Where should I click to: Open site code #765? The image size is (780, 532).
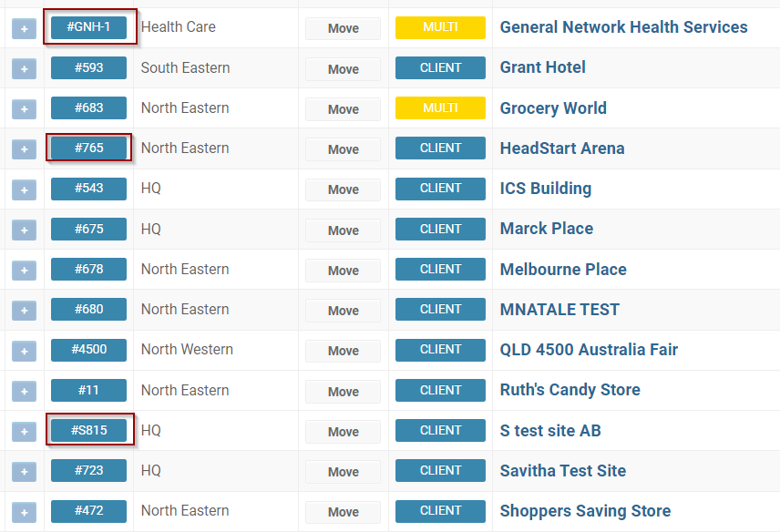coord(88,148)
